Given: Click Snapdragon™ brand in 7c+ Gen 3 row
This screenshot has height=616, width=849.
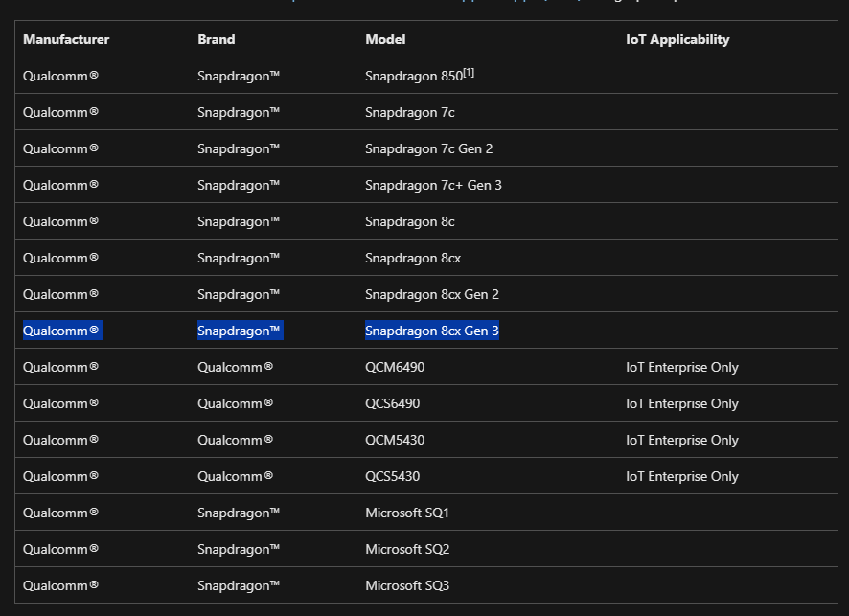Looking at the screenshot, I should 239,185.
